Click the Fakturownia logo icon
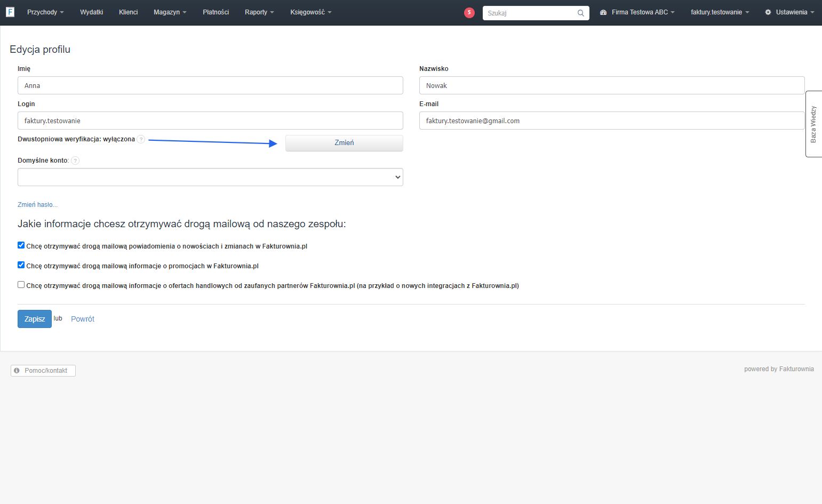Viewport: 822px width, 504px height. (10, 12)
